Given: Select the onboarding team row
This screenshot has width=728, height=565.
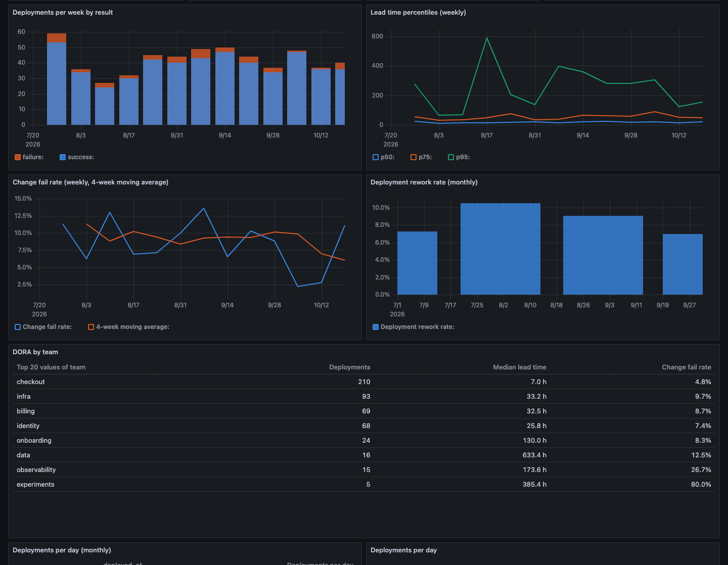Looking at the screenshot, I should coord(364,440).
